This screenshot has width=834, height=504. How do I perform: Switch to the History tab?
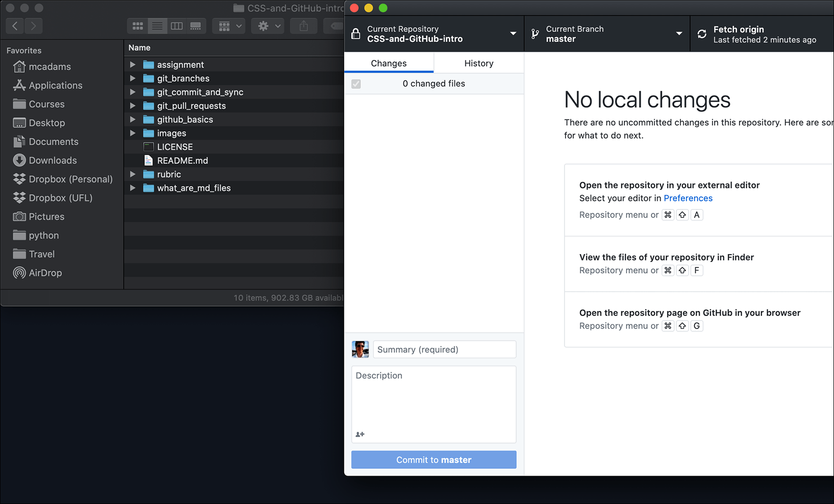pyautogui.click(x=479, y=63)
